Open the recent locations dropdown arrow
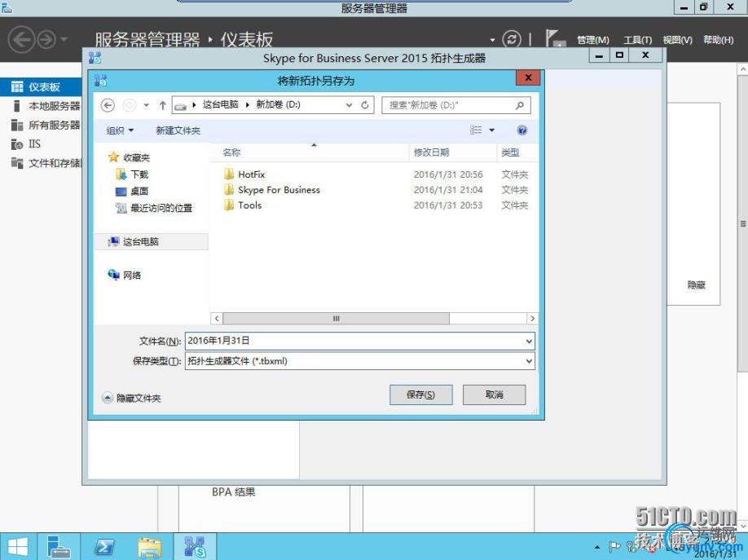The image size is (748, 560). point(147,105)
